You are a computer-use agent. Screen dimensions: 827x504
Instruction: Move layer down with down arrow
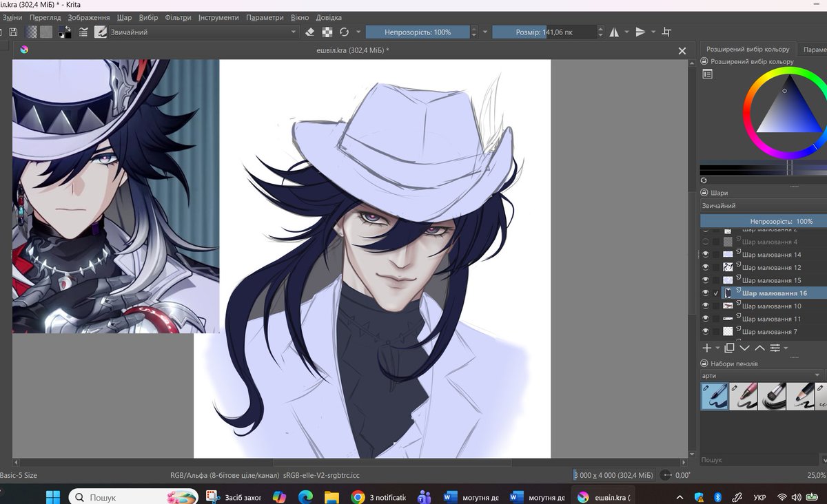pos(744,348)
